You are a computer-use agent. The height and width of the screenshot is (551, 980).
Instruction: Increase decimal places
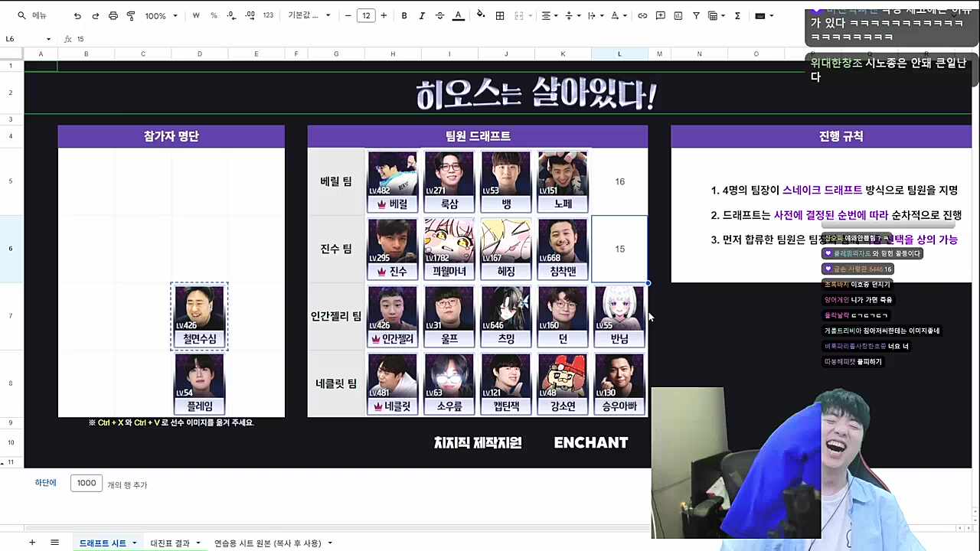pos(250,15)
